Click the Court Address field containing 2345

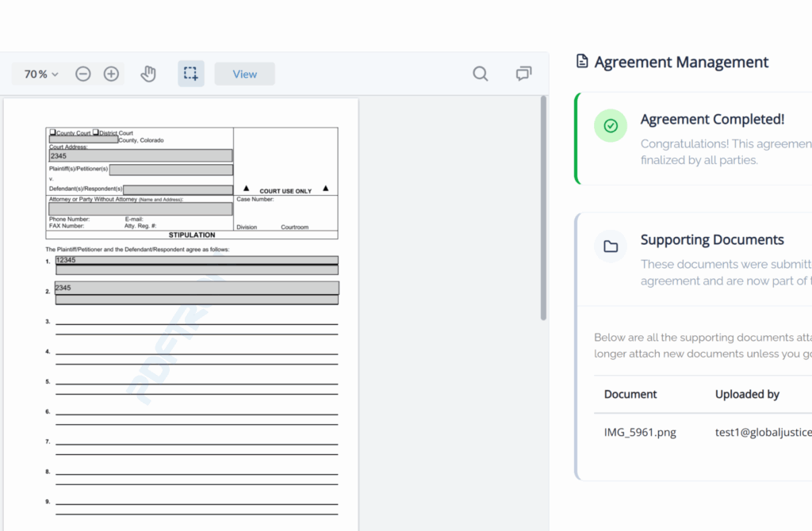click(x=140, y=156)
